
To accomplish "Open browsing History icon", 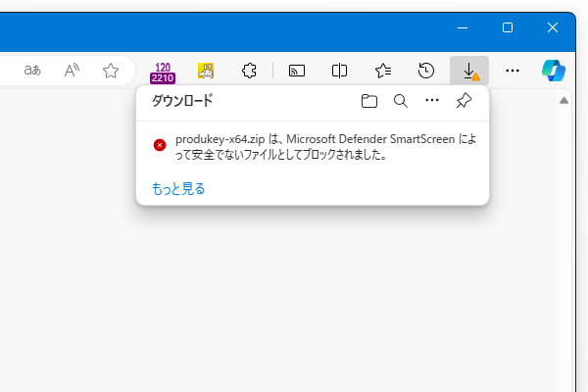I will coord(426,71).
